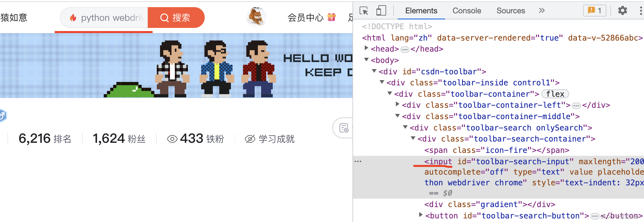The width and height of the screenshot is (644, 222).
Task: Collapse the toolbar-search-container div node
Action: coord(413,138)
